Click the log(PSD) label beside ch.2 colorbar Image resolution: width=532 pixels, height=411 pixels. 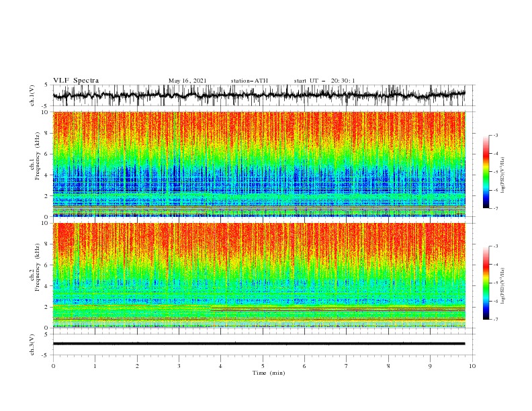(x=502, y=286)
